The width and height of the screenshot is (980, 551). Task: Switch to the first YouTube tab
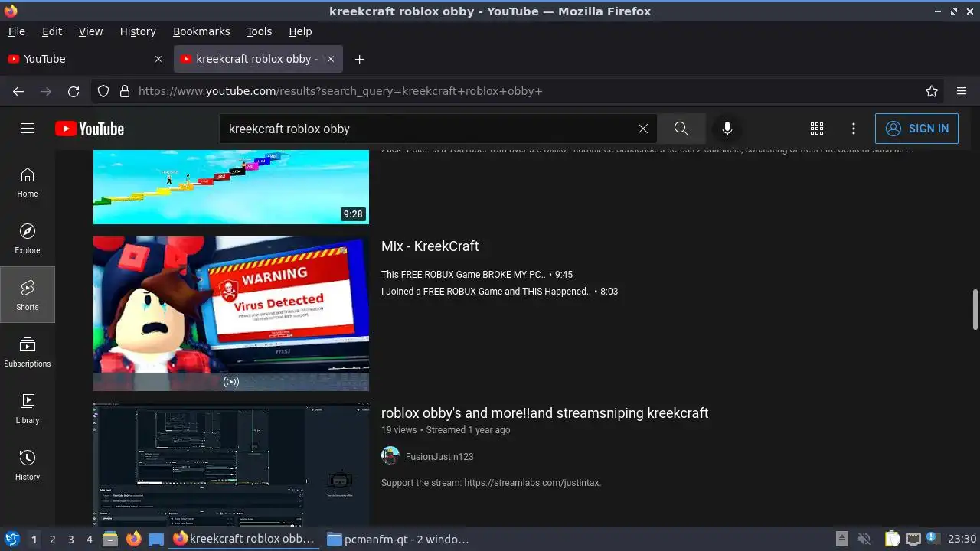click(x=86, y=59)
